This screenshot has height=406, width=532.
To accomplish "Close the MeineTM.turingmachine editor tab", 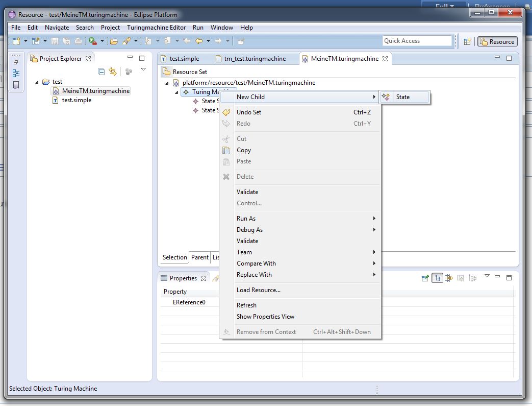I will click(x=385, y=58).
